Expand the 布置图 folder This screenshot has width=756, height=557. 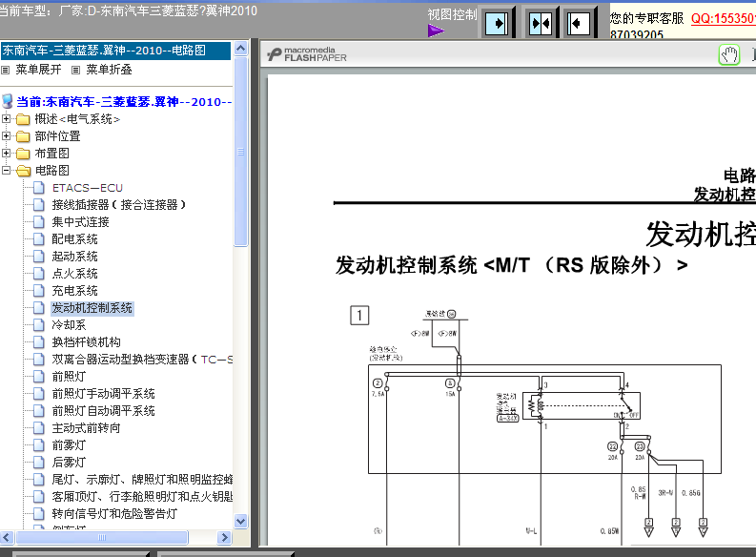point(6,153)
